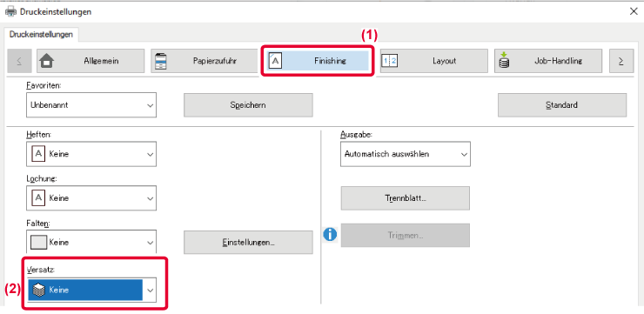This screenshot has height=314, width=644.
Task: Click the database icon on Job-Handling
Action: pyautogui.click(x=504, y=61)
